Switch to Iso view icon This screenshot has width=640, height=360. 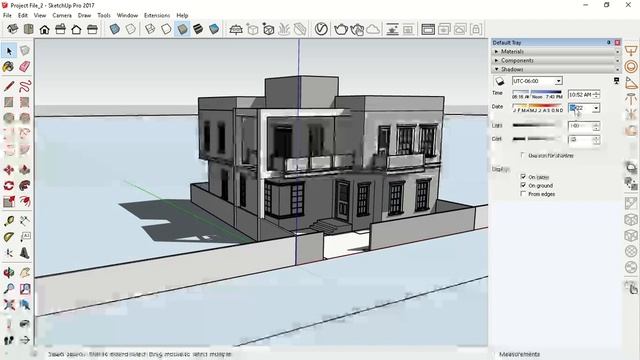(12, 29)
